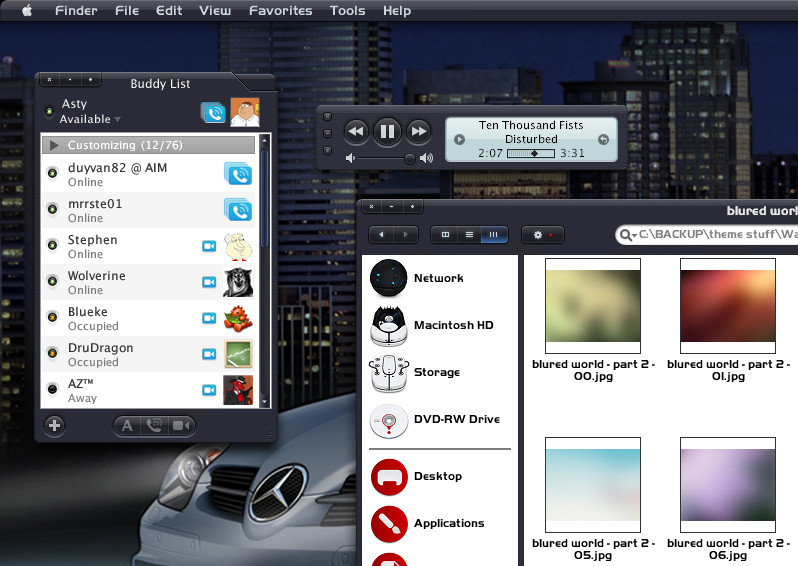Click the play arrow in song display
This screenshot has width=798, height=566.
[459, 139]
